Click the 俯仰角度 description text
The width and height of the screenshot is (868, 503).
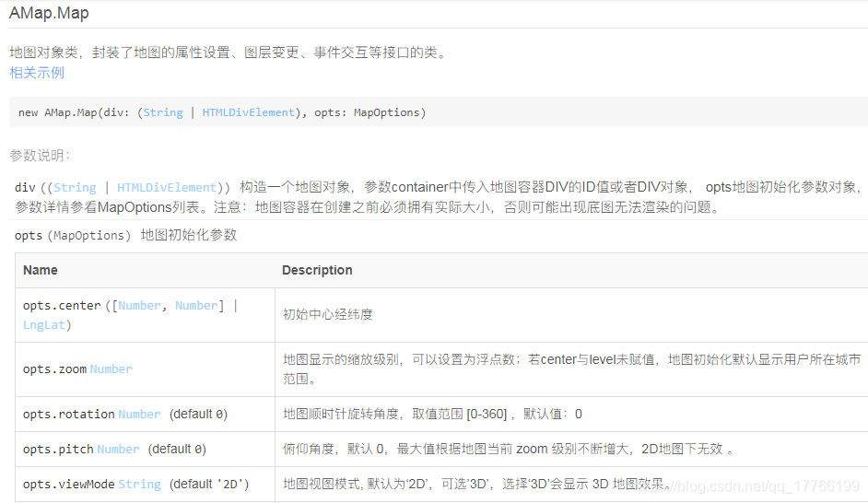click(509, 449)
